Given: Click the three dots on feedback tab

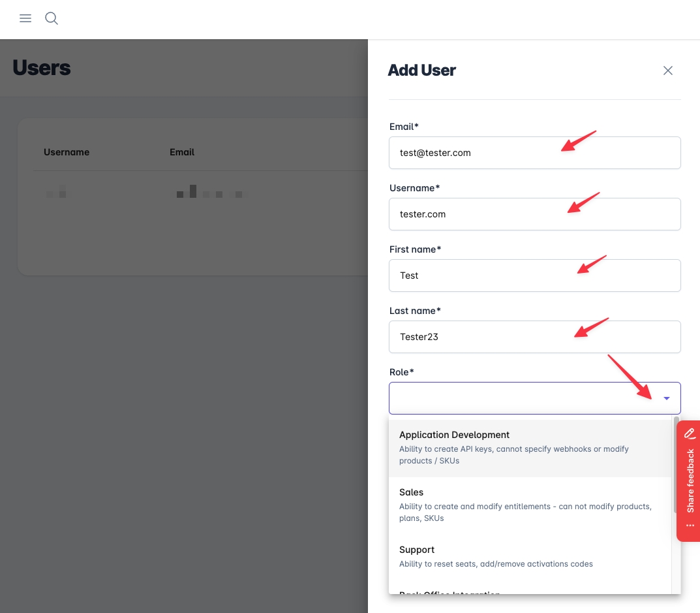Looking at the screenshot, I should (690, 526).
